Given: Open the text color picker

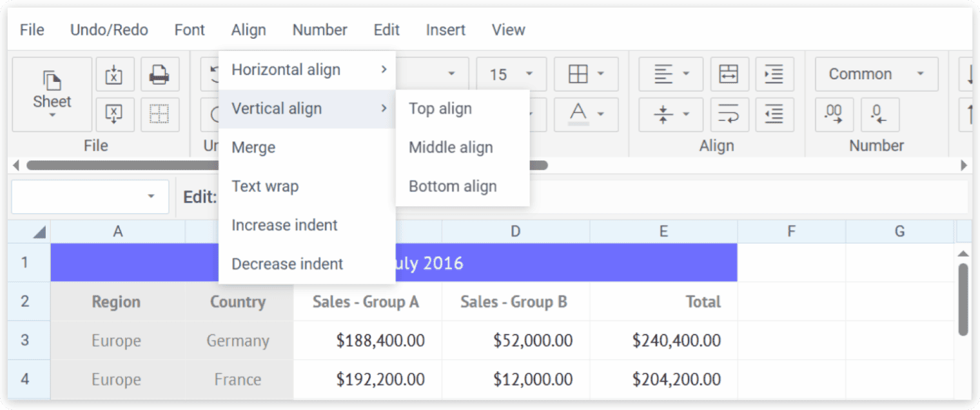Looking at the screenshot, I should click(x=586, y=115).
